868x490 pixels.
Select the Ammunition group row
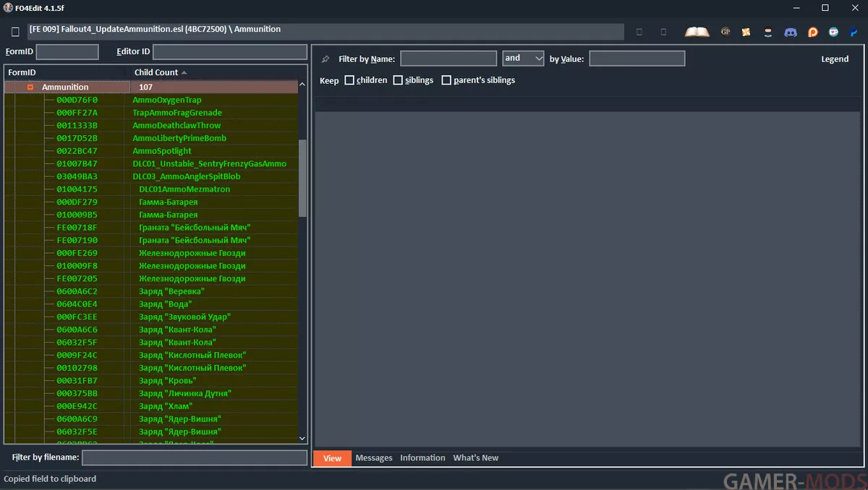151,87
